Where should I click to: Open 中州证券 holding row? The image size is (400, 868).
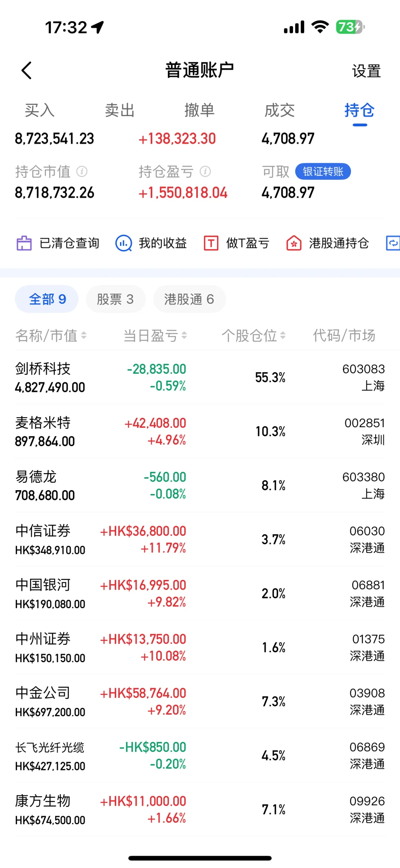point(200,647)
